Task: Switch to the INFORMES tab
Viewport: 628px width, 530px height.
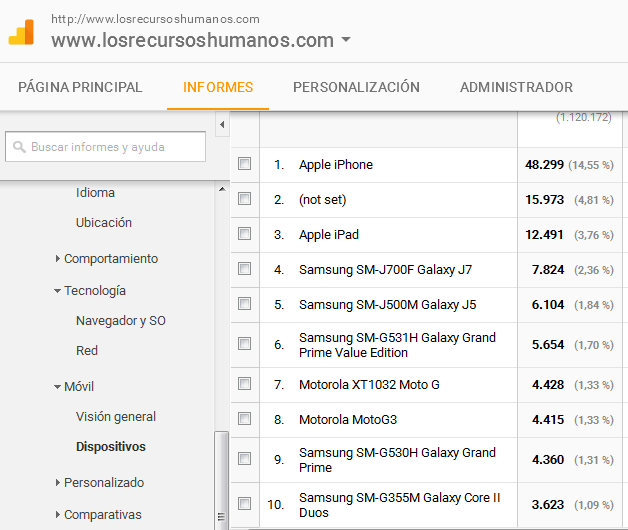Action: coord(218,87)
